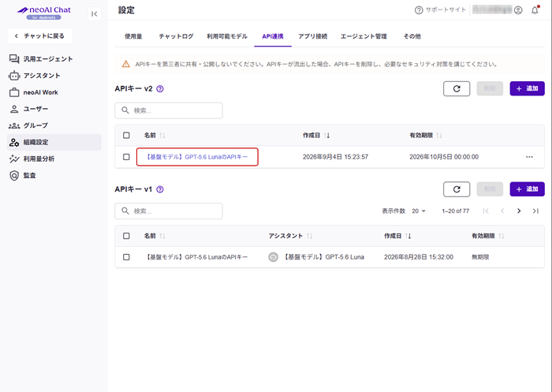
Task: Open 監査 in sidebar
Action: tap(54, 175)
